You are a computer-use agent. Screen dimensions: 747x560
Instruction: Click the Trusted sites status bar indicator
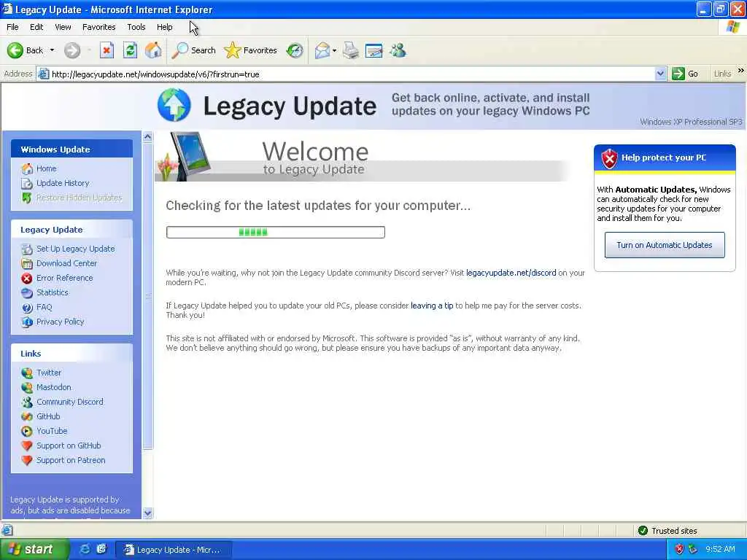pyautogui.click(x=668, y=531)
